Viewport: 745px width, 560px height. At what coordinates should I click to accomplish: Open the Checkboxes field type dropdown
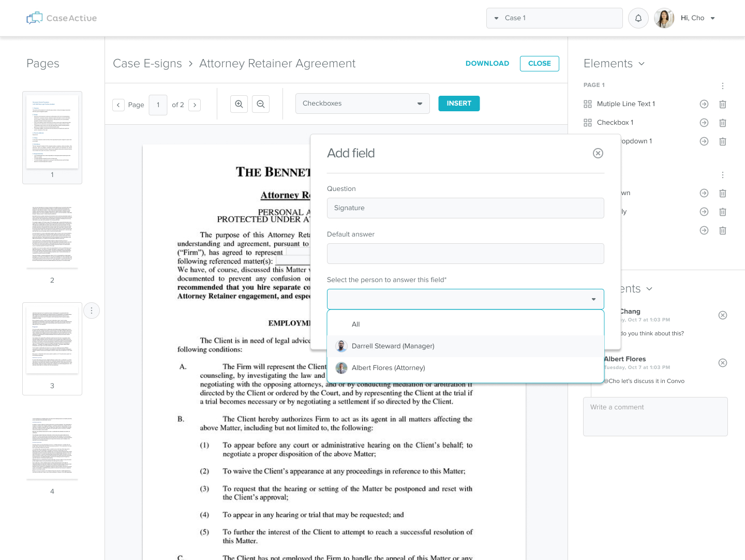(362, 104)
